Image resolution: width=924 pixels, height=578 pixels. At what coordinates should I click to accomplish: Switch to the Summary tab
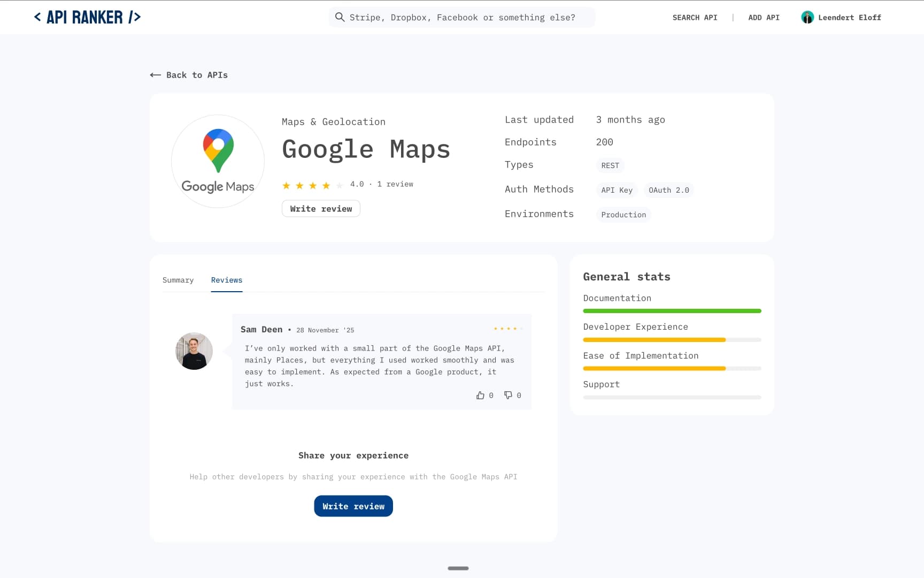point(178,280)
